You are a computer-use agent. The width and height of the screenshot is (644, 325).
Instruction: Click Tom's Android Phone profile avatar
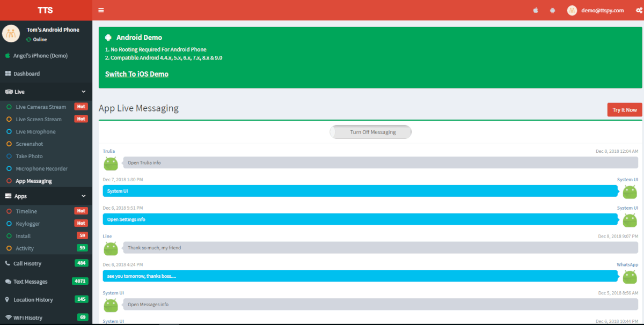[11, 33]
